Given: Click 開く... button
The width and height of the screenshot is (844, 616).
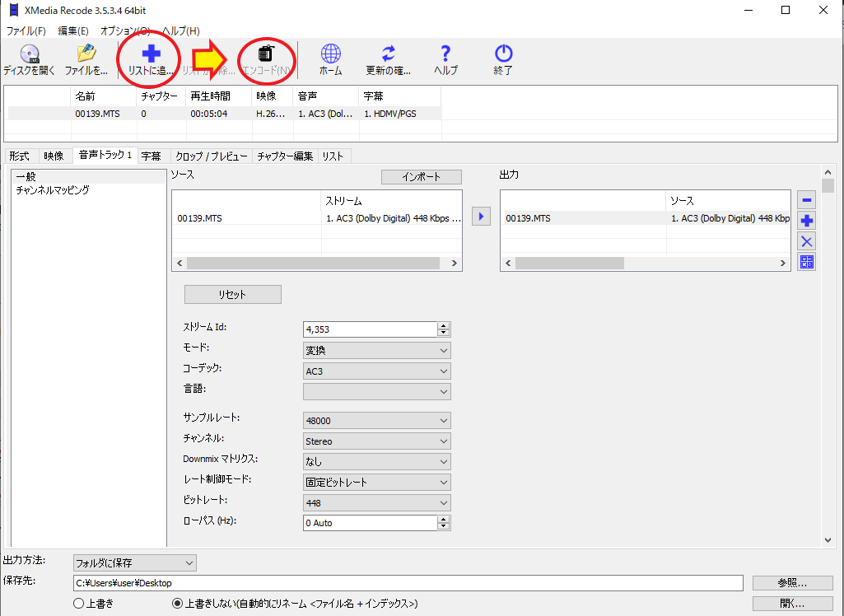Looking at the screenshot, I should tap(792, 603).
